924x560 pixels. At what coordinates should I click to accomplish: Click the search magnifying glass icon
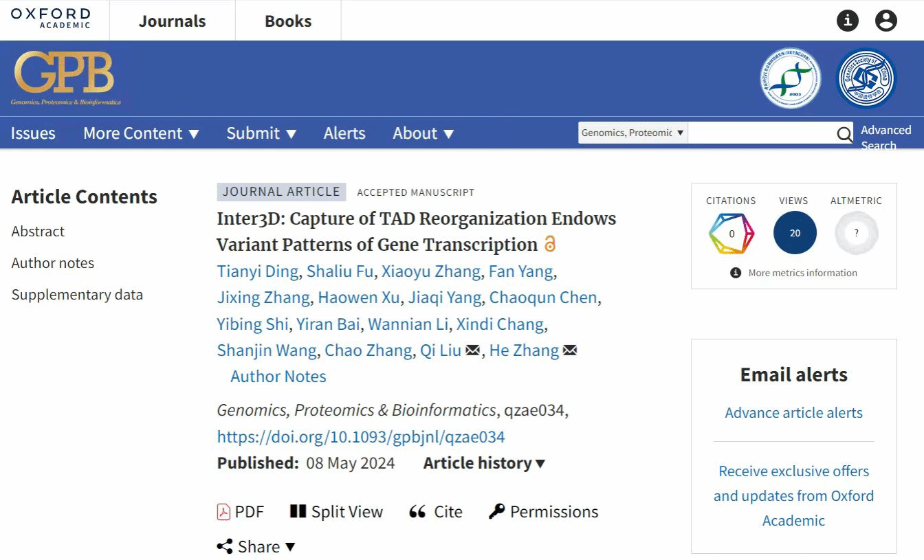coord(844,134)
